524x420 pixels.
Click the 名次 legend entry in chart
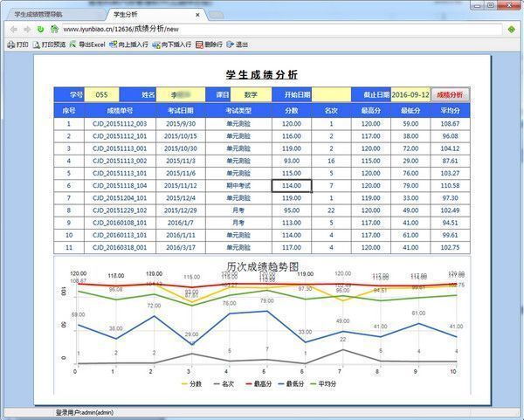(x=224, y=384)
